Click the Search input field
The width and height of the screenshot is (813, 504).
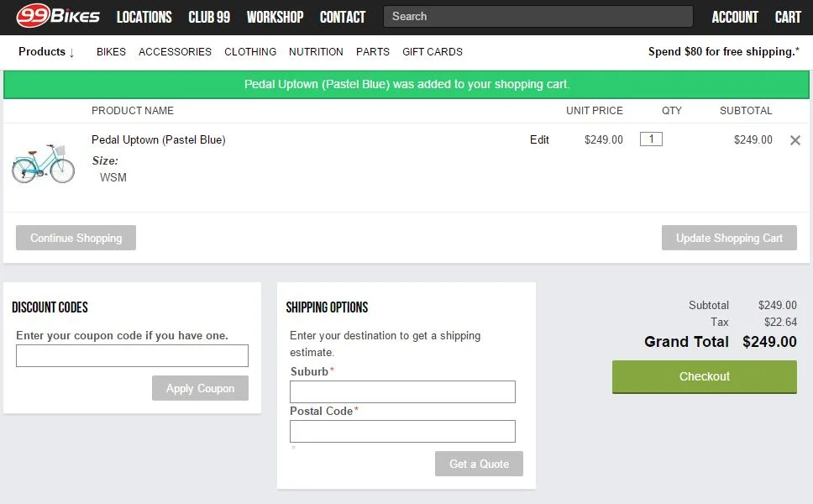(x=538, y=17)
